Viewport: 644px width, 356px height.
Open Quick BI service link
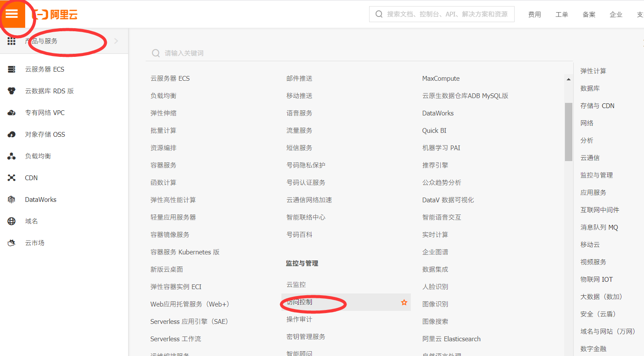tap(434, 131)
